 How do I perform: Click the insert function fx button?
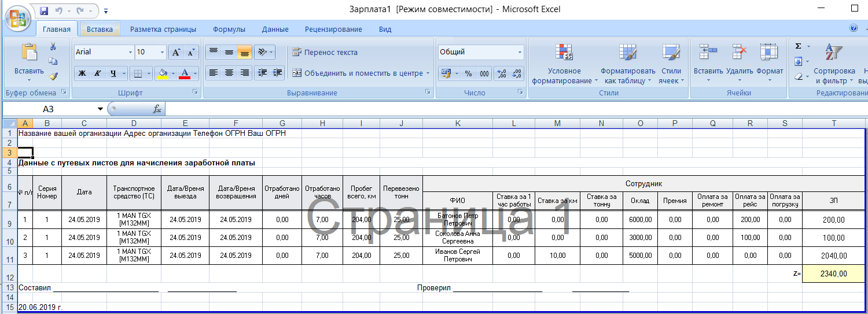pos(157,109)
